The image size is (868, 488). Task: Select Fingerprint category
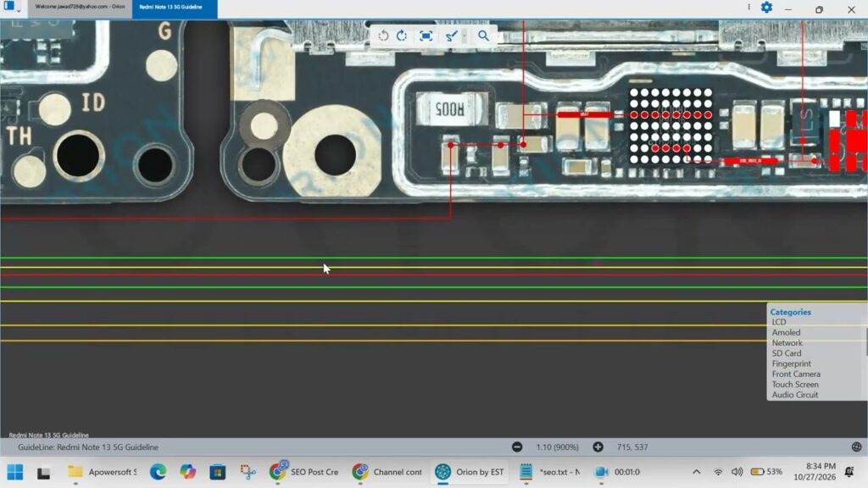(791, 363)
